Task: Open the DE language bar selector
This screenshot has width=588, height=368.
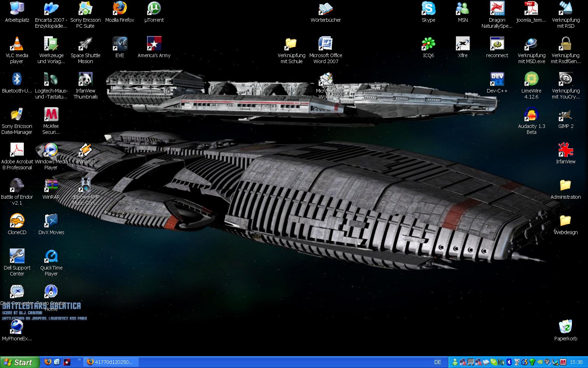Action: (437, 362)
